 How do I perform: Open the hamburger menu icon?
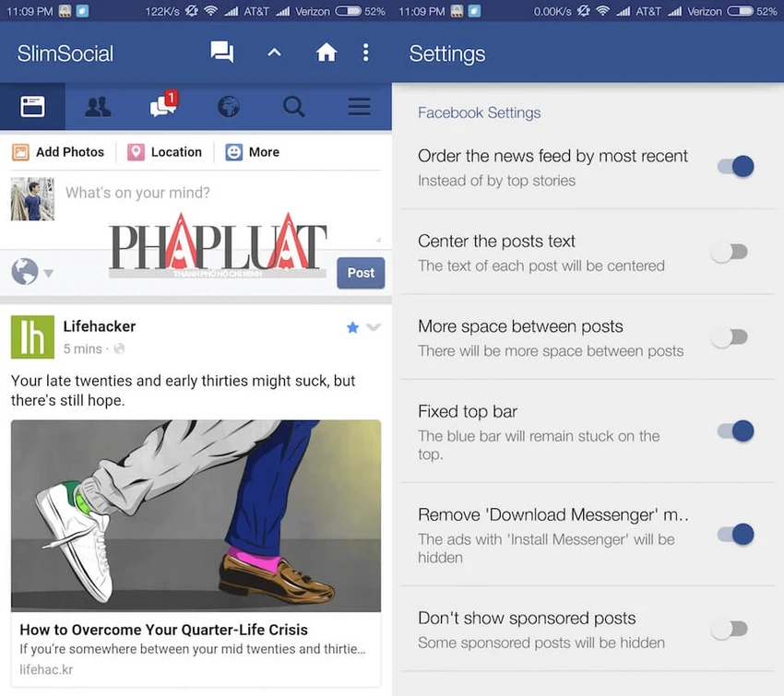[x=359, y=106]
